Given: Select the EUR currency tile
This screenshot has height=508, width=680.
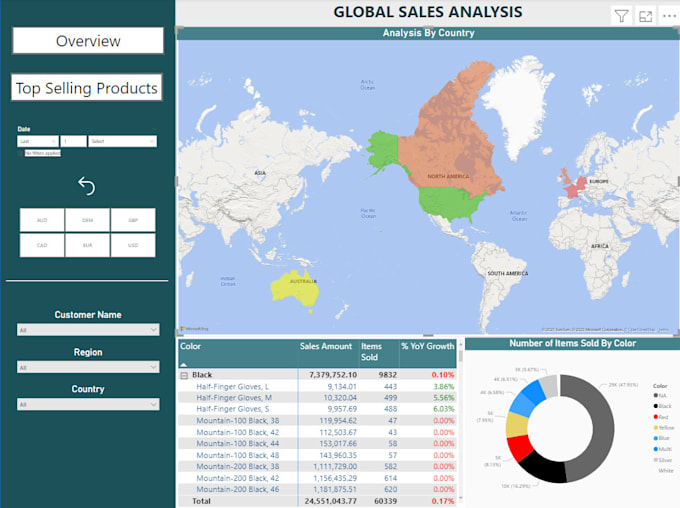Looking at the screenshot, I should [87, 245].
